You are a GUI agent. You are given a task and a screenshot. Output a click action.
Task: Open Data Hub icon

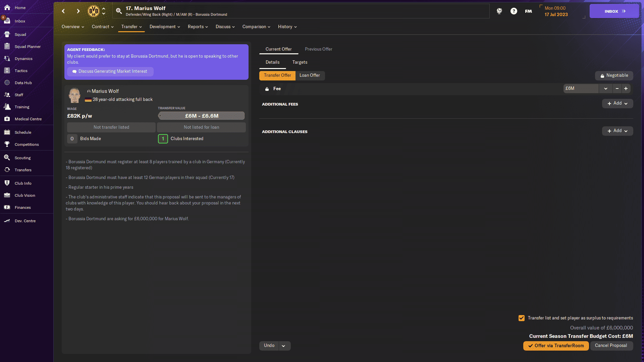[7, 82]
